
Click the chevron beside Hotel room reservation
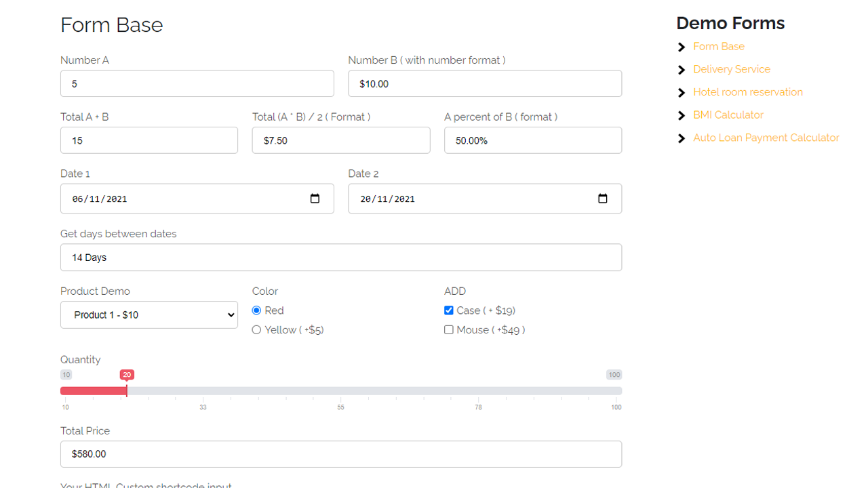(682, 93)
